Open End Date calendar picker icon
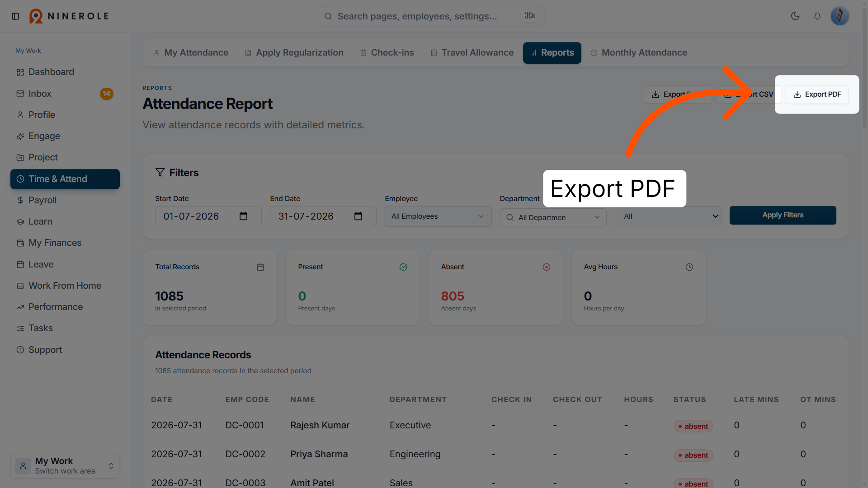This screenshot has height=488, width=868. click(x=358, y=216)
